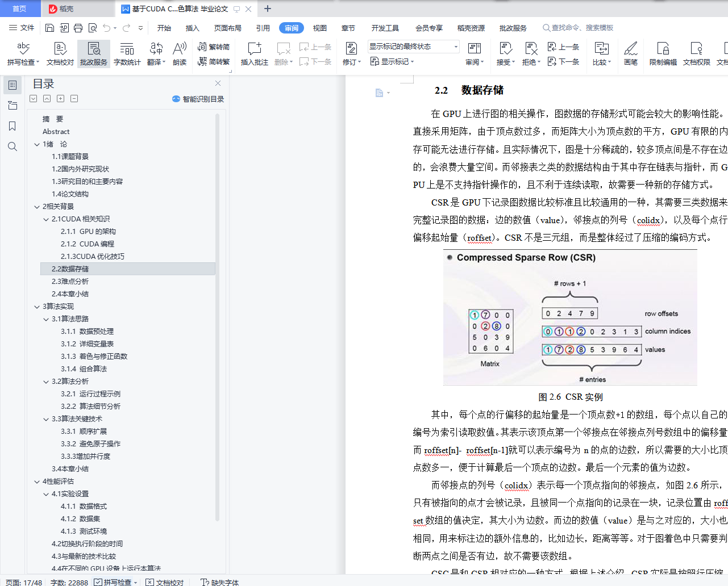Screen dimensions: 728x586
Task: Collapse the 4性能评估 outline section
Action: (x=37, y=482)
